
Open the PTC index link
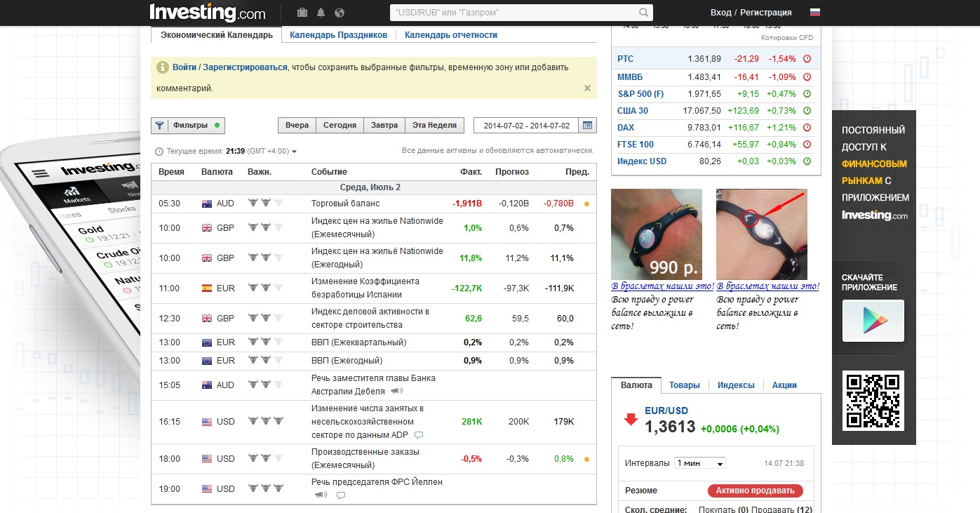pyautogui.click(x=625, y=59)
